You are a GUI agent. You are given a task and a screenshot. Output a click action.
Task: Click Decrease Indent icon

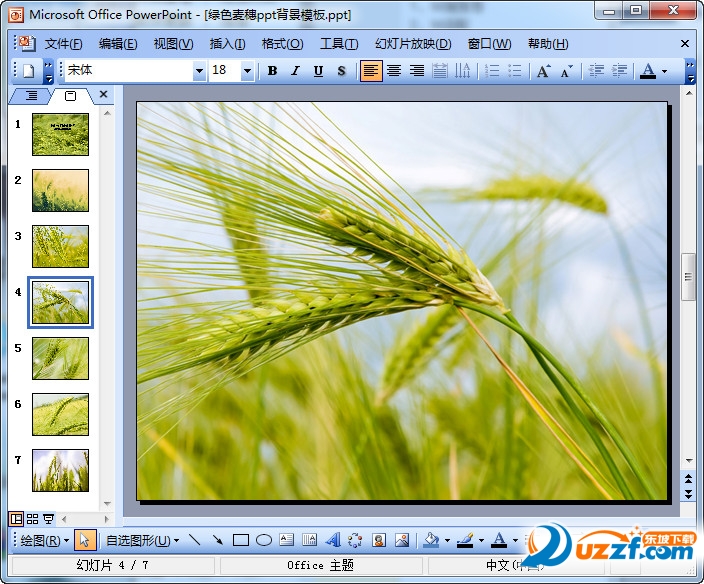(596, 71)
